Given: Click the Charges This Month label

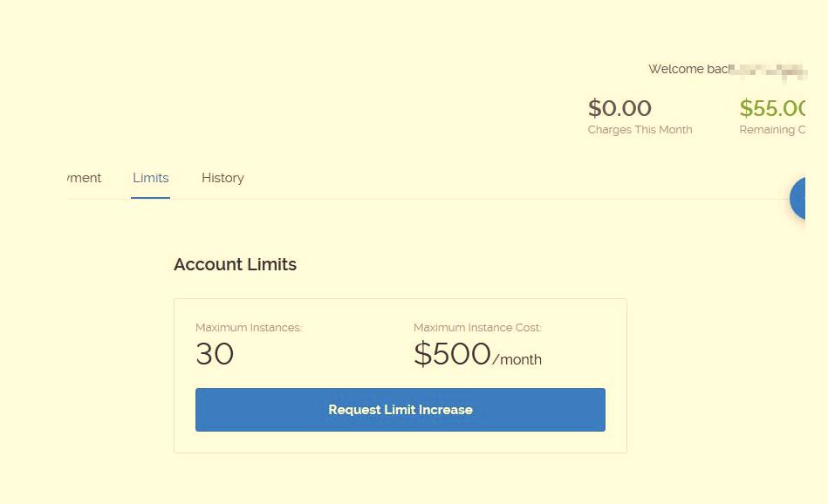Looking at the screenshot, I should [640, 130].
